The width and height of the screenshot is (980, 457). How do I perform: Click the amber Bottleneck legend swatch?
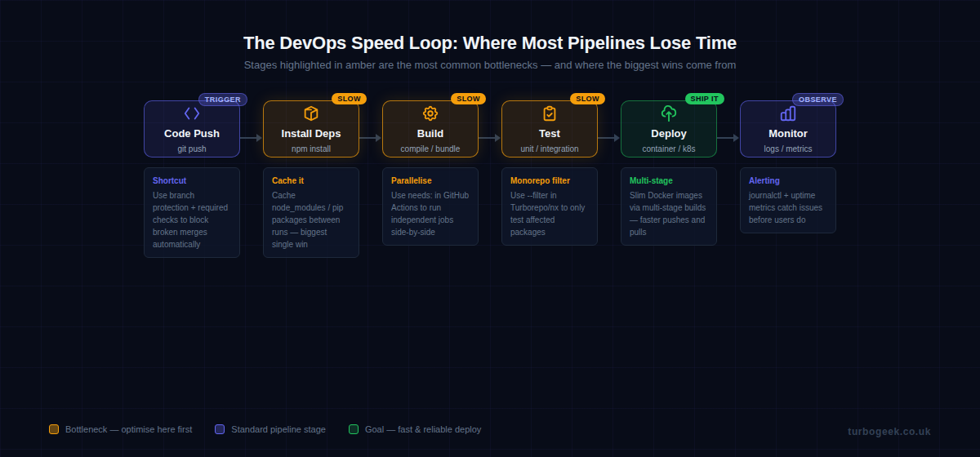(x=54, y=429)
